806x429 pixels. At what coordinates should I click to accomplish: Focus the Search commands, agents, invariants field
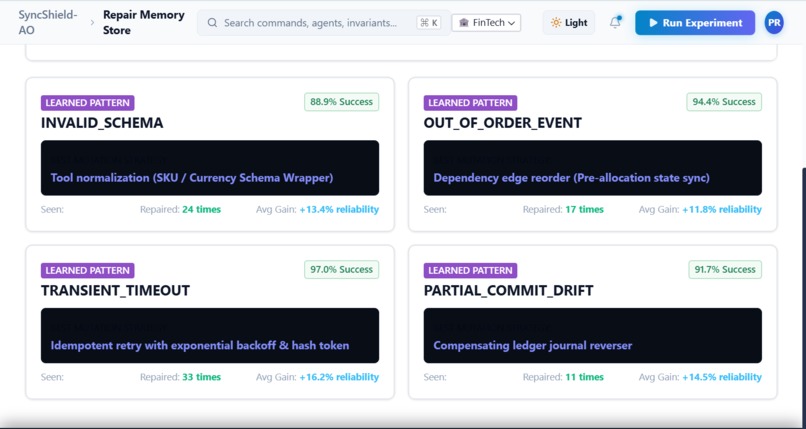point(324,23)
